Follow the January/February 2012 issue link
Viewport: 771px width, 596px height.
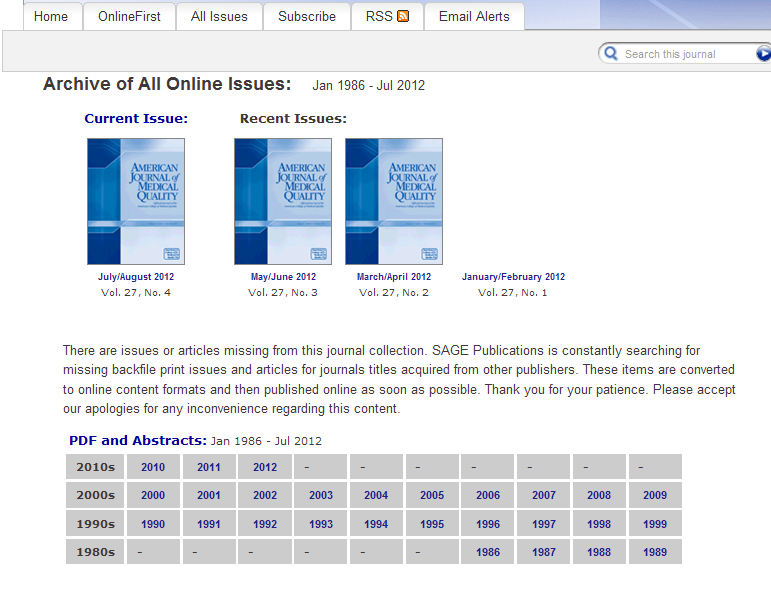(x=513, y=276)
